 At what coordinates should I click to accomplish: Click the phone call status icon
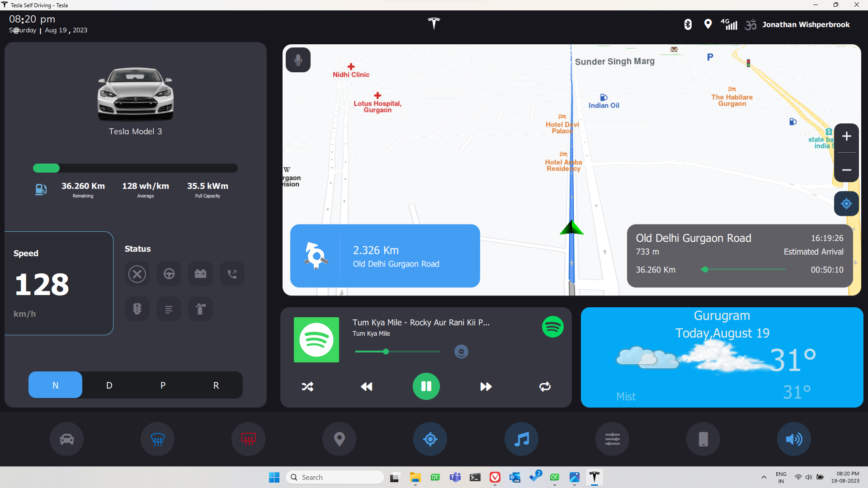tap(232, 274)
